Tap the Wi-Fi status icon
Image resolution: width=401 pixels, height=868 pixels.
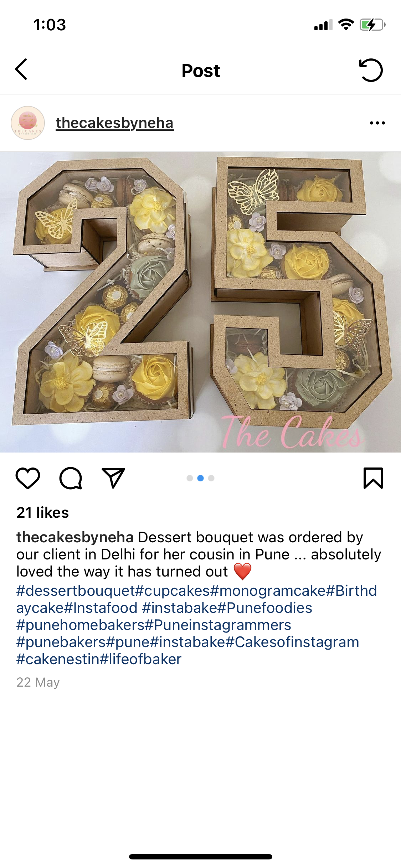pos(346,25)
